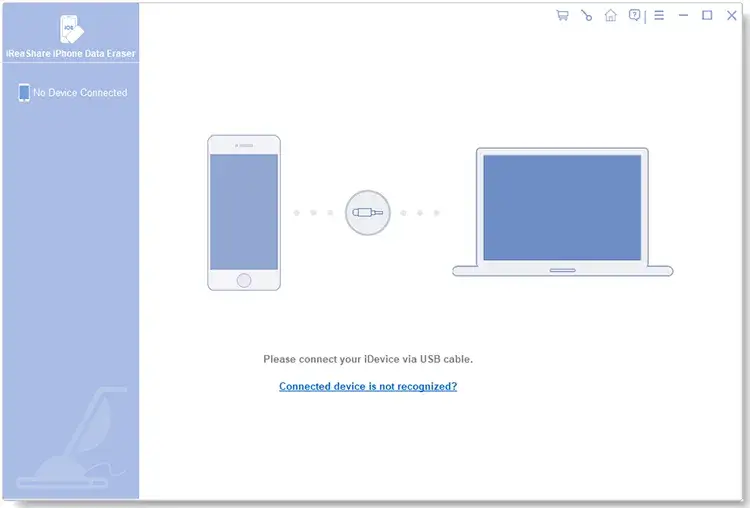Click the iReaShare iPhone Data Eraser title
Screen dimensions: 750x508
click(x=70, y=52)
